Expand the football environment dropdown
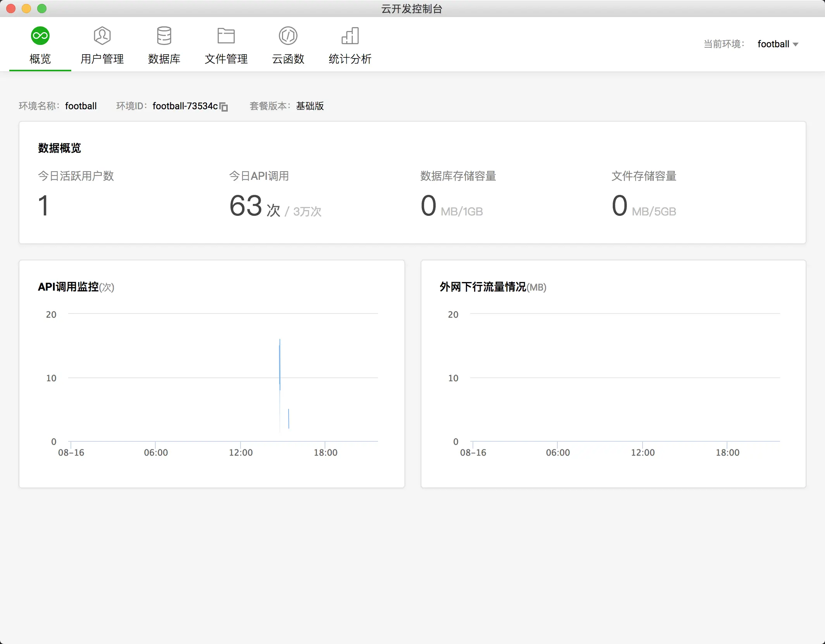 (x=773, y=44)
